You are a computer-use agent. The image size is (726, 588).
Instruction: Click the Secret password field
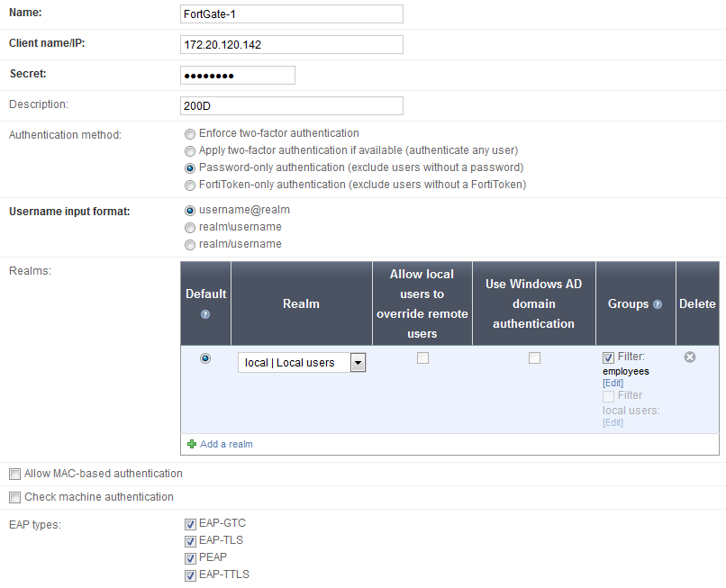tap(238, 76)
